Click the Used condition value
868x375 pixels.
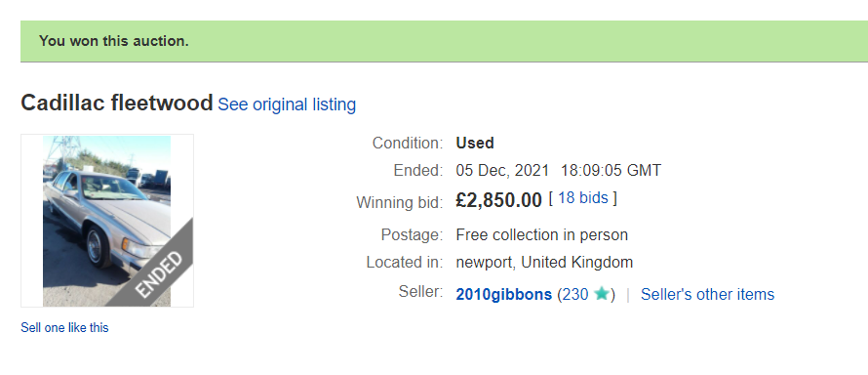(475, 143)
